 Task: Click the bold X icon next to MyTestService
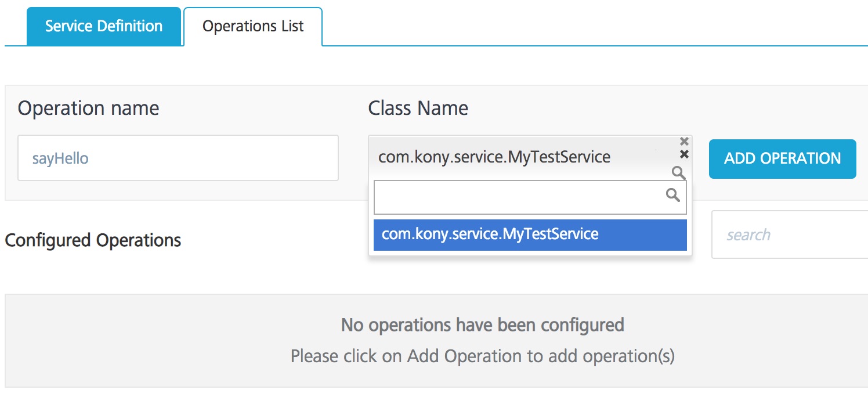point(685,154)
